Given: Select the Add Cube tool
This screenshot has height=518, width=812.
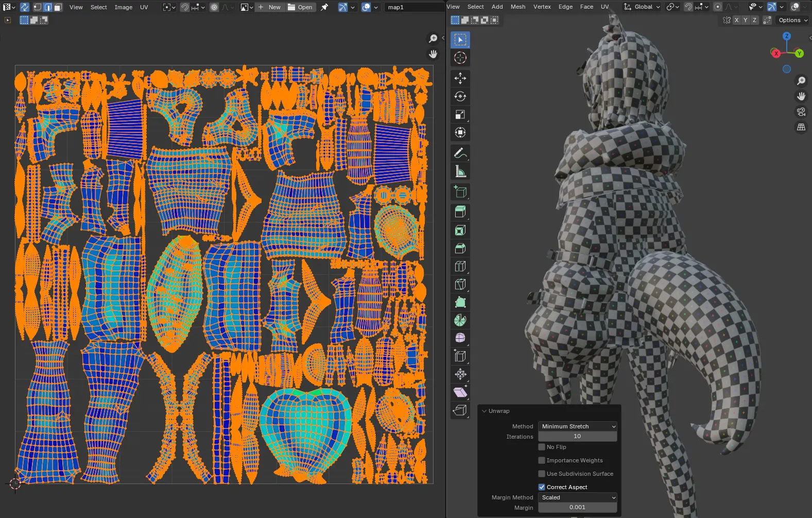Looking at the screenshot, I should [x=460, y=192].
